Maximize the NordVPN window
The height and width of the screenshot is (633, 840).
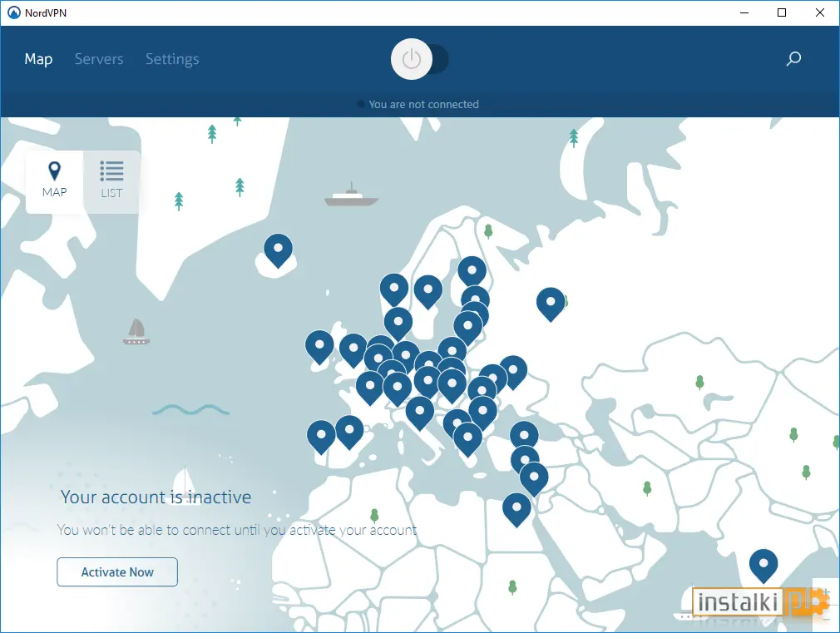pyautogui.click(x=782, y=12)
